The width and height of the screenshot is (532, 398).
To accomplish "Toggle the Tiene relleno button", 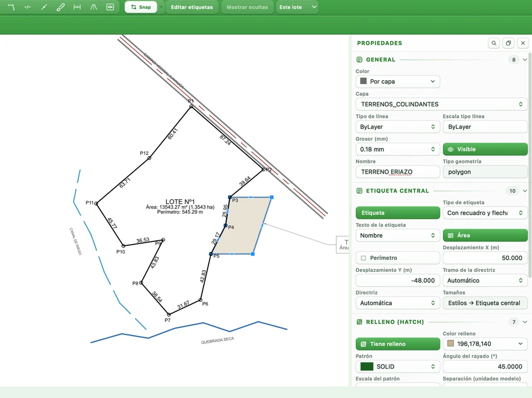I will coord(398,344).
